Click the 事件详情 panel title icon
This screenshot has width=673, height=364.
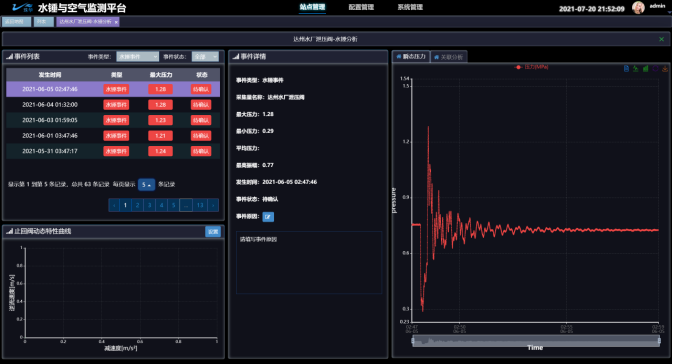236,57
